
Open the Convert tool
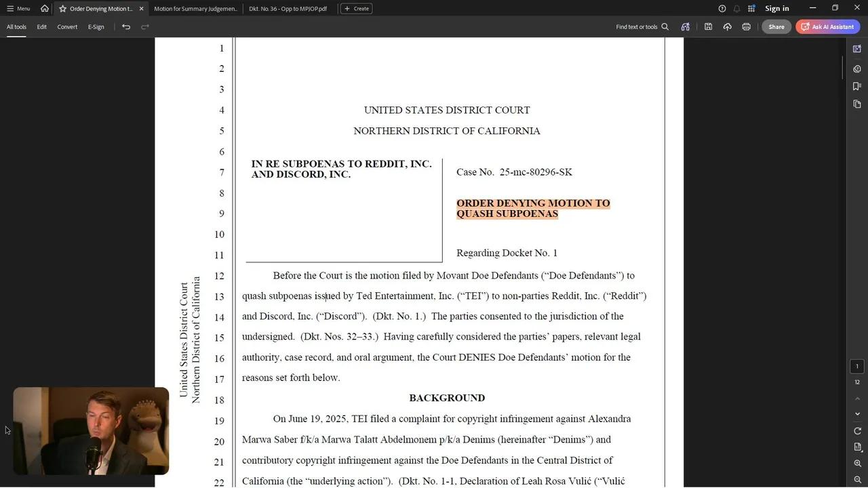pyautogui.click(x=67, y=27)
